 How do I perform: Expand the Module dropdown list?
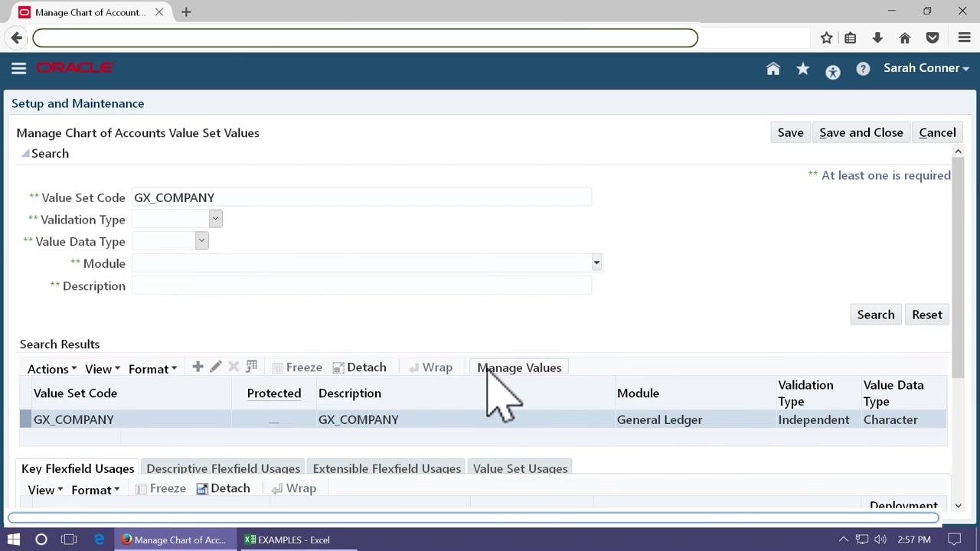[596, 263]
